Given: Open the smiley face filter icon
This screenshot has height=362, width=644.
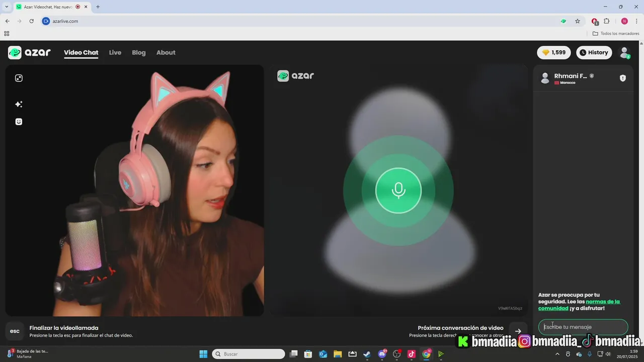Looking at the screenshot, I should [x=19, y=122].
